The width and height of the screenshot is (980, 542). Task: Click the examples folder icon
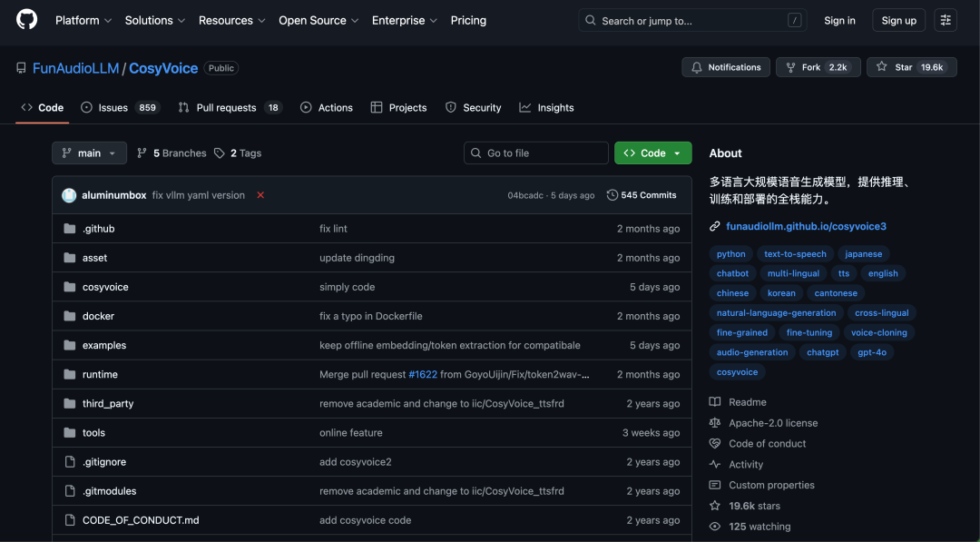pyautogui.click(x=69, y=345)
